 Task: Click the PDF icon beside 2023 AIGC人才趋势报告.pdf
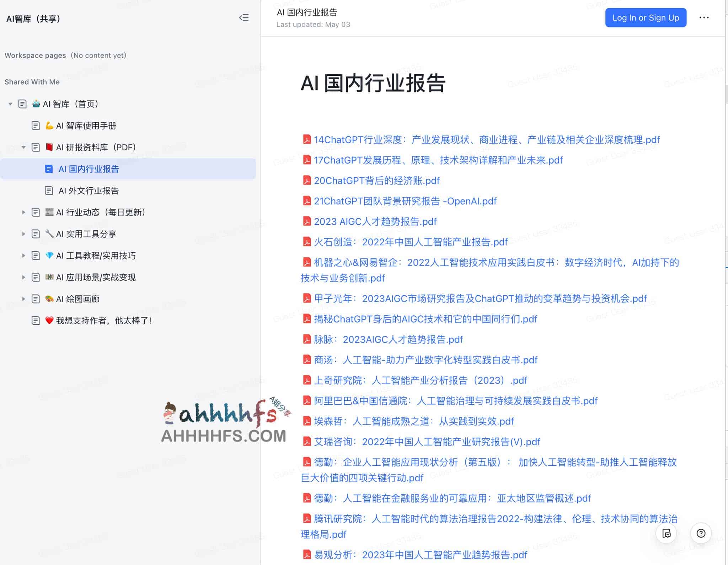pyautogui.click(x=306, y=221)
